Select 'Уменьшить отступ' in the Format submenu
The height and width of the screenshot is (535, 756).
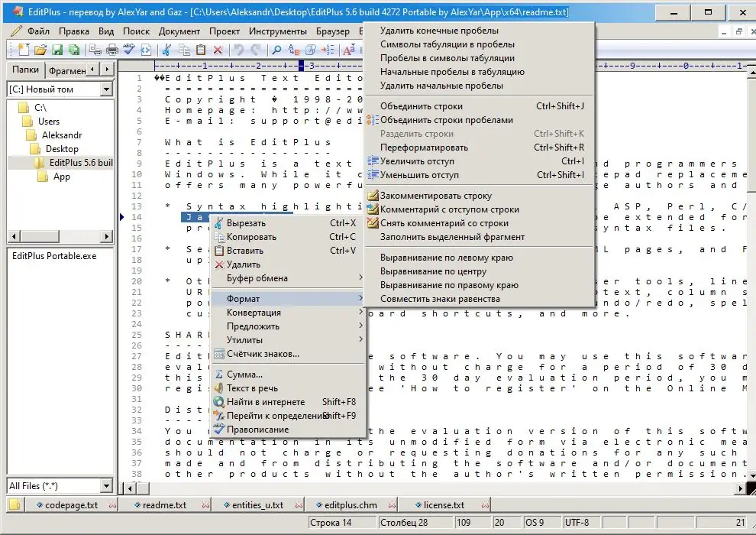479,174
